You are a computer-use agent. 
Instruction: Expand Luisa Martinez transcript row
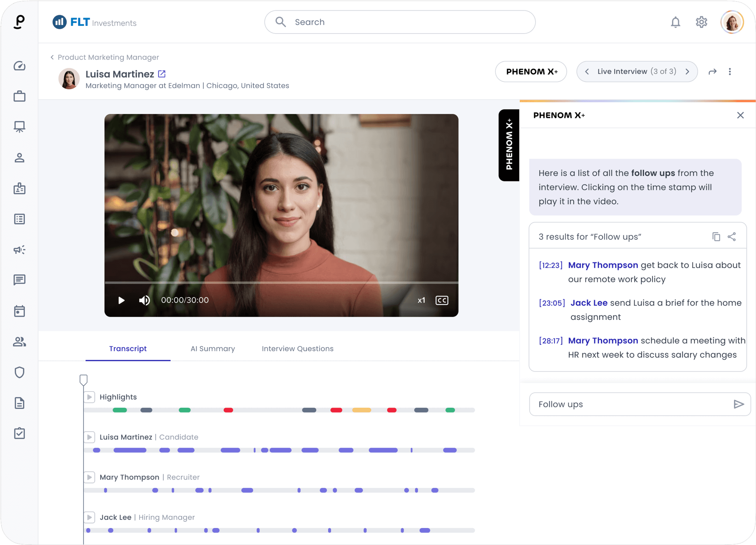(89, 437)
